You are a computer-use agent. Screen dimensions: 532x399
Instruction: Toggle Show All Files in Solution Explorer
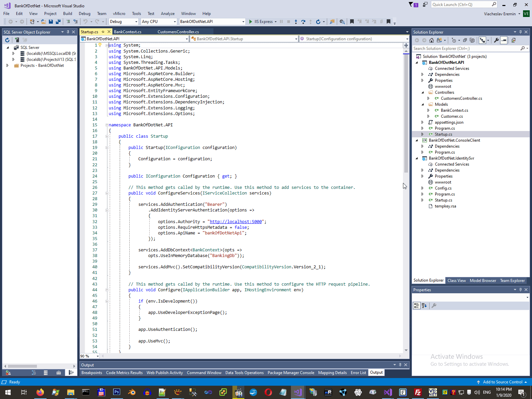click(x=472, y=40)
